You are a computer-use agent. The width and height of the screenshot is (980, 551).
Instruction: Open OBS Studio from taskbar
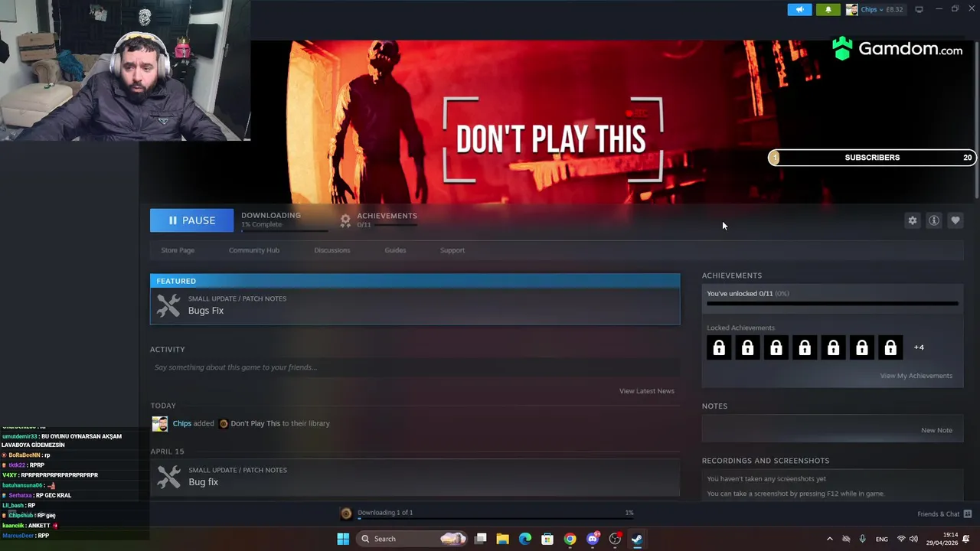coord(615,539)
